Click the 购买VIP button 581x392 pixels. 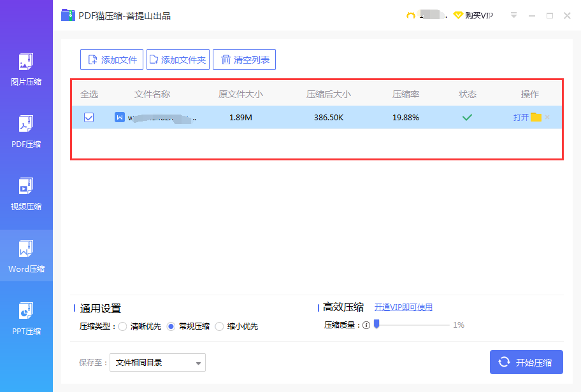click(473, 15)
